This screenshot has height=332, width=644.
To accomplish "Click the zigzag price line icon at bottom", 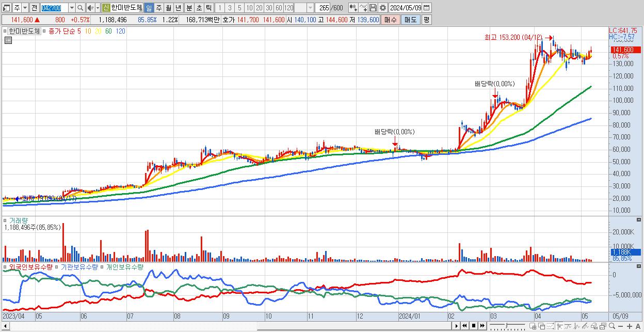I will pyautogui.click(x=577, y=326).
